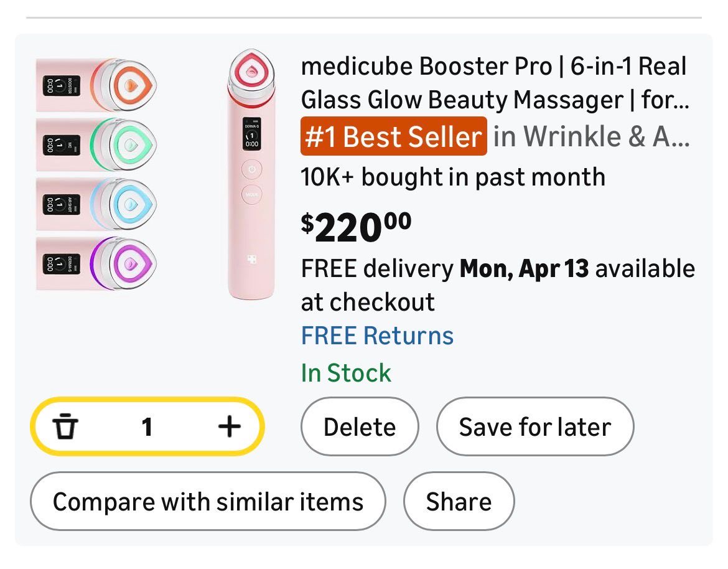Open the Wrinkle category link beside badge
Image resolution: width=728 pixels, height=569 pixels.
coord(590,136)
